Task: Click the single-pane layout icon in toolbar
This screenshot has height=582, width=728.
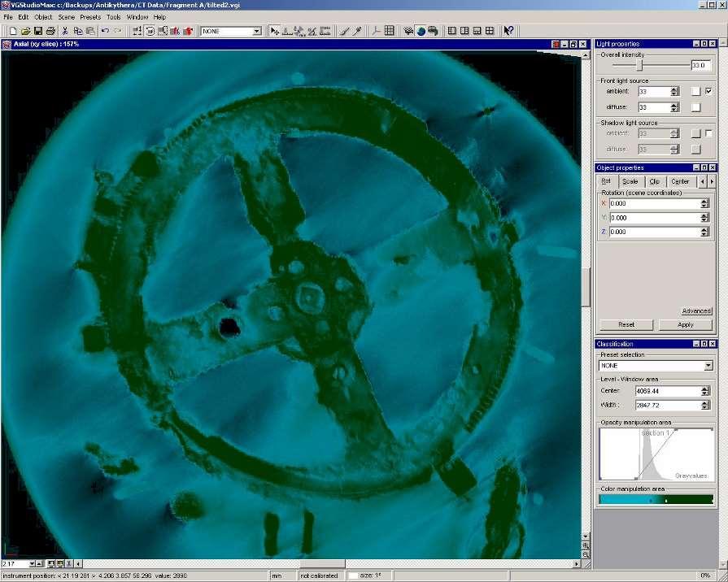Action: coord(451,31)
